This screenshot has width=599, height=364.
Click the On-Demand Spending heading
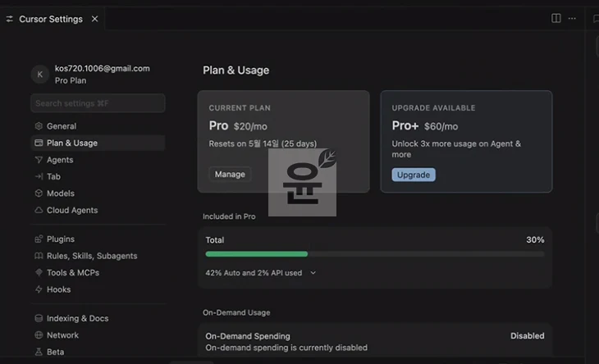pos(248,336)
